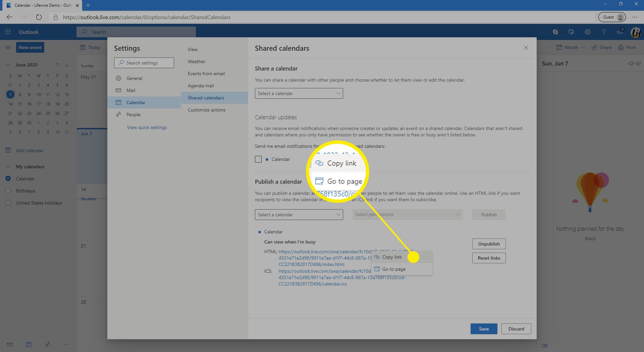Open Agenda mail settings page
Viewport: 644px width, 352px height.
[x=215, y=86]
